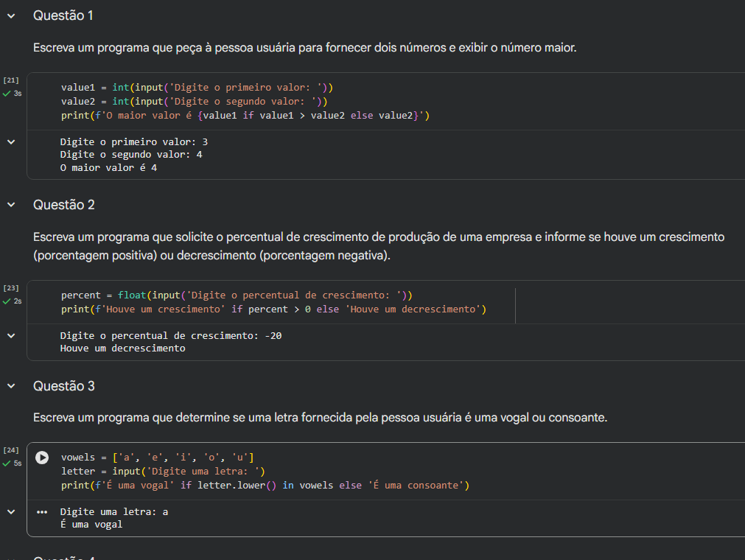Click the Questão 2 heading
Image resolution: width=745 pixels, height=560 pixels.
tap(63, 205)
